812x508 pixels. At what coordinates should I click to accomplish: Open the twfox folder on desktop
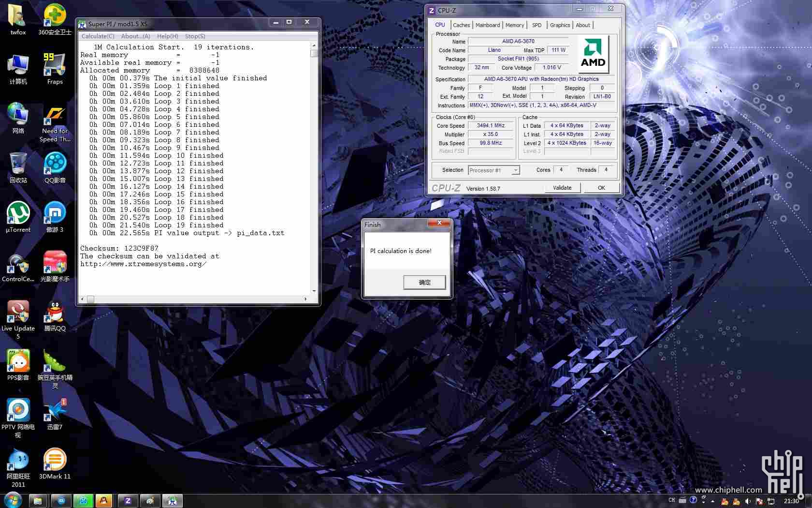tap(18, 19)
